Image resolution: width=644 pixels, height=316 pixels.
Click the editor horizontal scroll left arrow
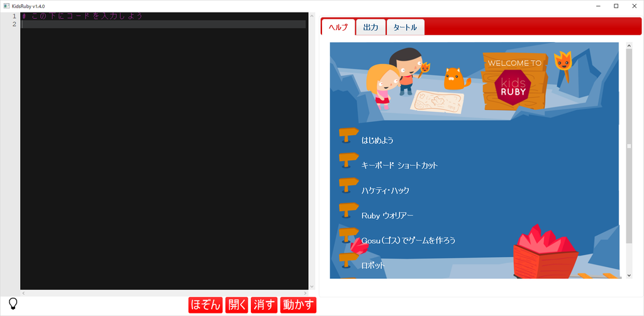click(23, 293)
